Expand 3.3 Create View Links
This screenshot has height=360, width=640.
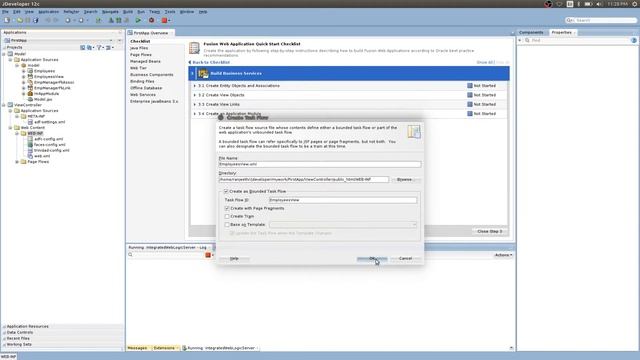[195, 104]
